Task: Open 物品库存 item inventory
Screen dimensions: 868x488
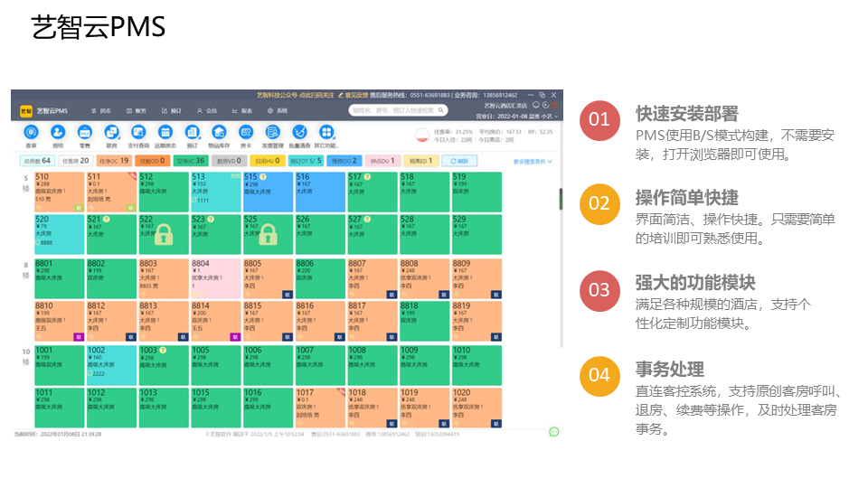Action: tap(219, 132)
